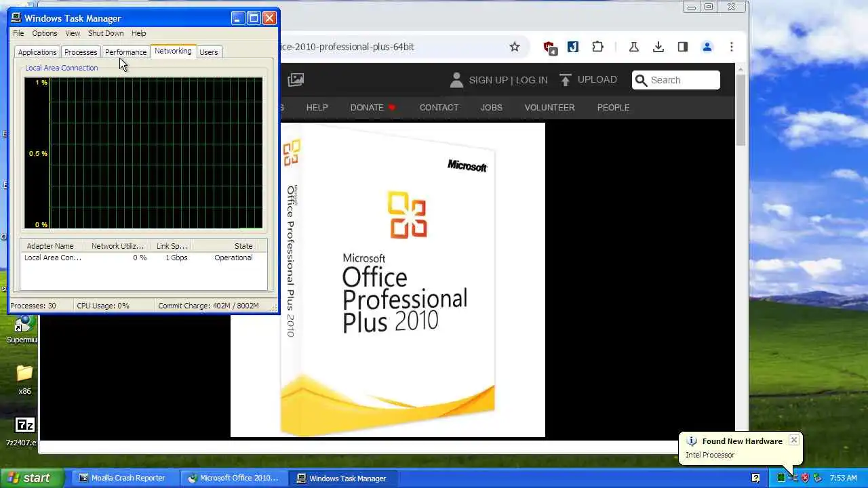The height and width of the screenshot is (488, 868).
Task: Close the Found New Hardware balloon
Action: [x=793, y=441]
